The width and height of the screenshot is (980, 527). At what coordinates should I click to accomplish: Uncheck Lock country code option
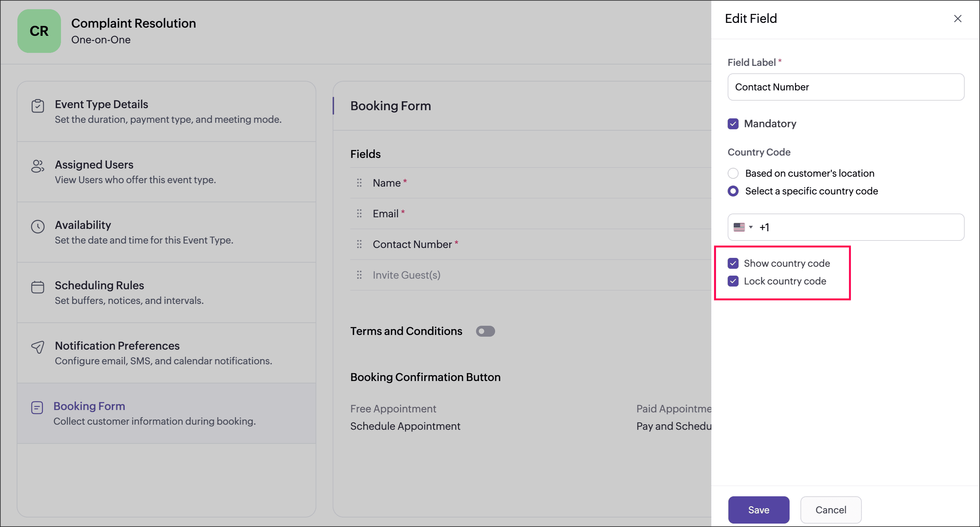pos(733,281)
